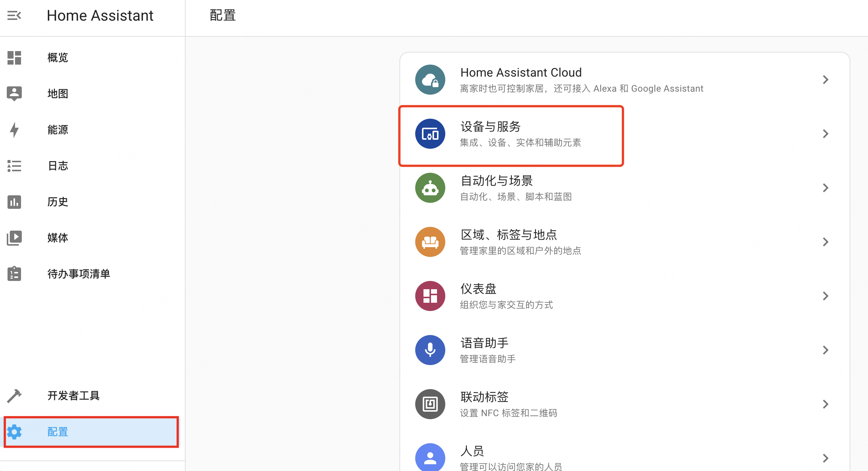Image resolution: width=868 pixels, height=471 pixels.
Task: Open Home Assistant Cloud settings
Action: coord(624,80)
